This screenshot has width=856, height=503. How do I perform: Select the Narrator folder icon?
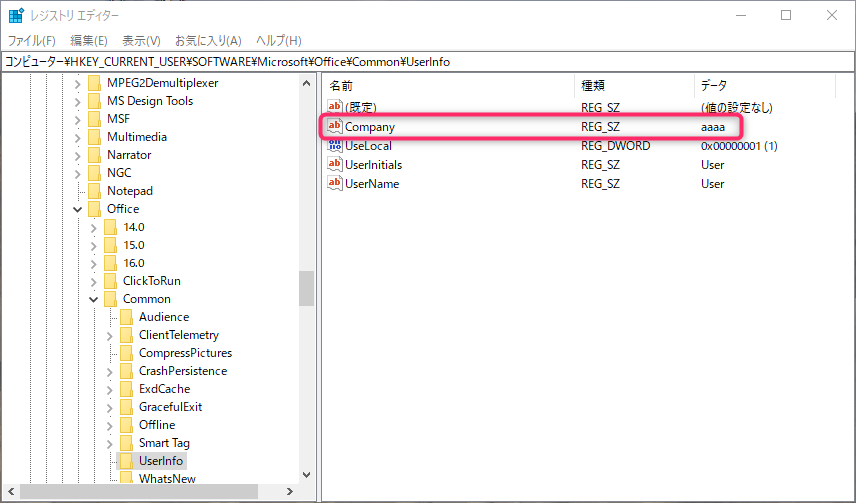[94, 155]
